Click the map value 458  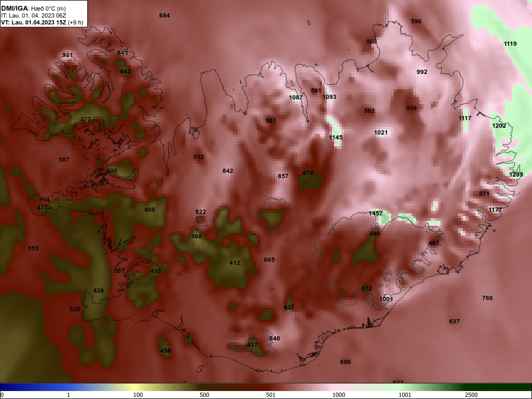pos(165,351)
